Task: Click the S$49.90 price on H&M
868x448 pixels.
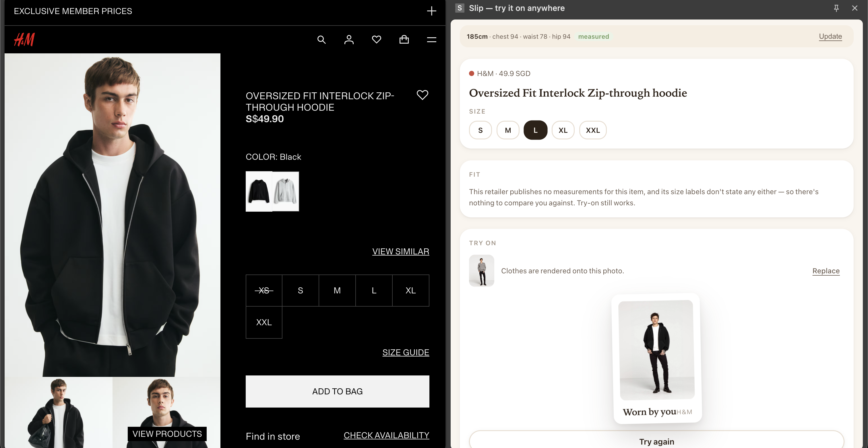Action: 265,119
